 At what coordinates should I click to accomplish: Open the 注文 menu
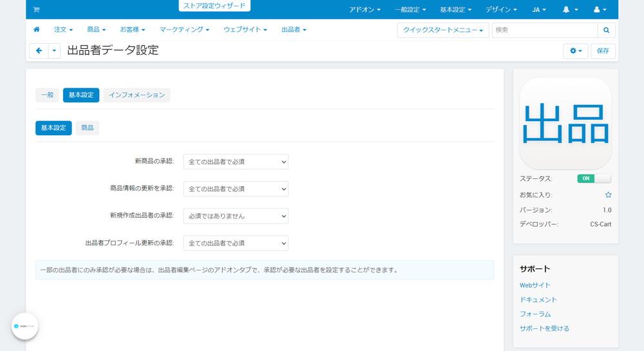(x=63, y=30)
